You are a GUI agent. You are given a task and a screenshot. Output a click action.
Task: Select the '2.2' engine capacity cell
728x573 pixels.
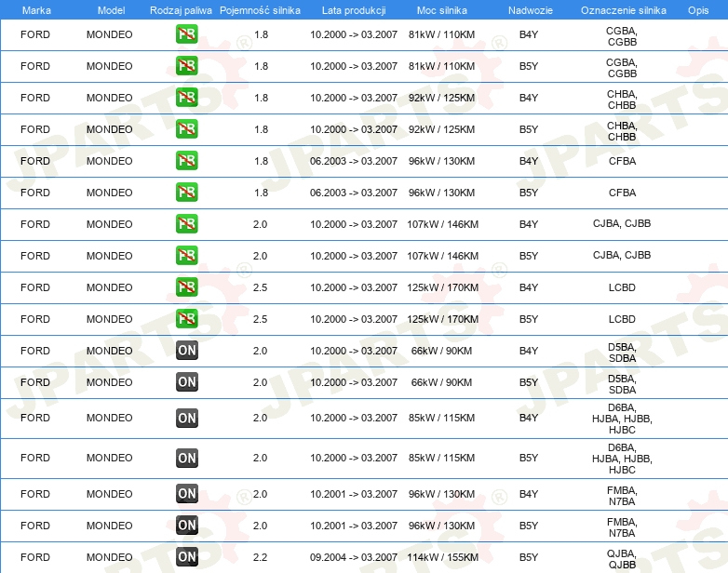coord(260,557)
